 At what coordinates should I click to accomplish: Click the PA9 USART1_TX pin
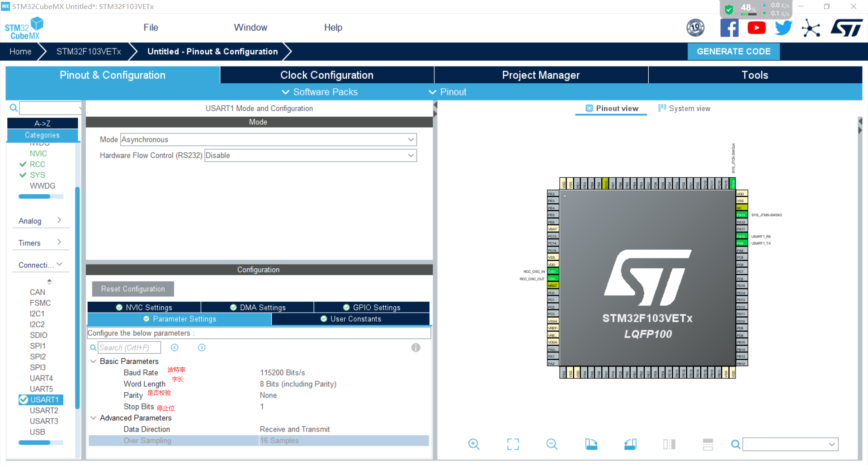(741, 243)
